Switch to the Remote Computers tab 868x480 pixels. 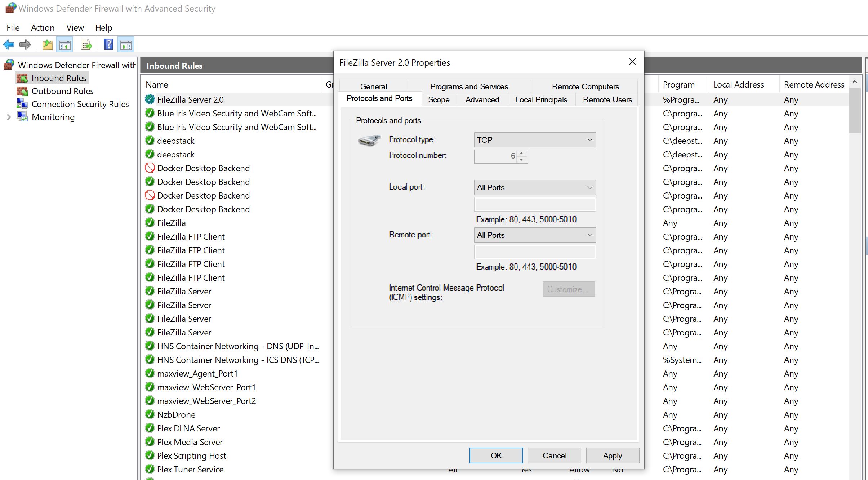tap(586, 86)
